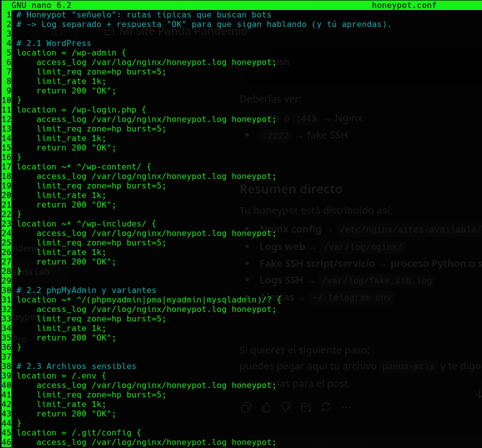Place cursor on '# Honeypot "señuelo"' comment line
482x448 pixels.
(144, 14)
